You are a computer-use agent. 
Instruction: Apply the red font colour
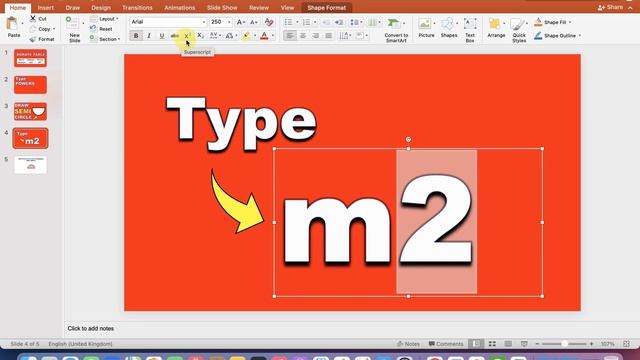[x=264, y=36]
